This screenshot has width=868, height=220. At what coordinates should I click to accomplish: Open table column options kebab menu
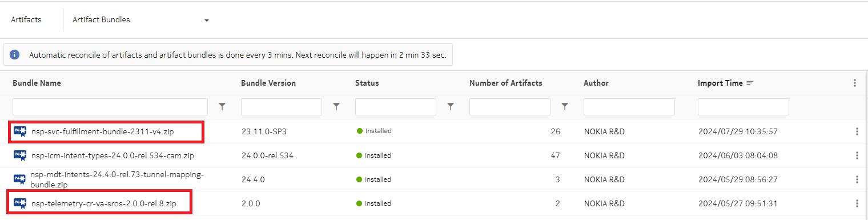(855, 83)
